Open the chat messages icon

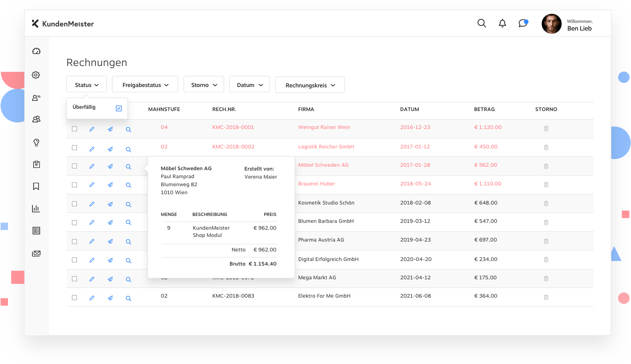tap(523, 23)
